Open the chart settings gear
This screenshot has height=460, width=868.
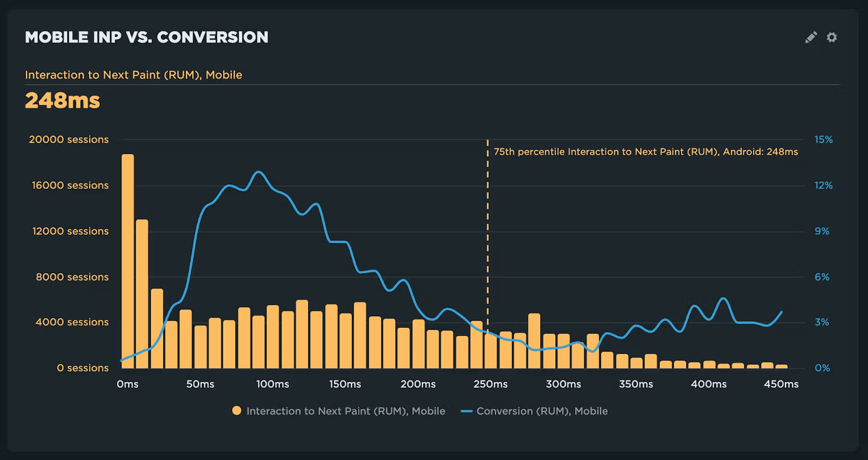click(832, 37)
